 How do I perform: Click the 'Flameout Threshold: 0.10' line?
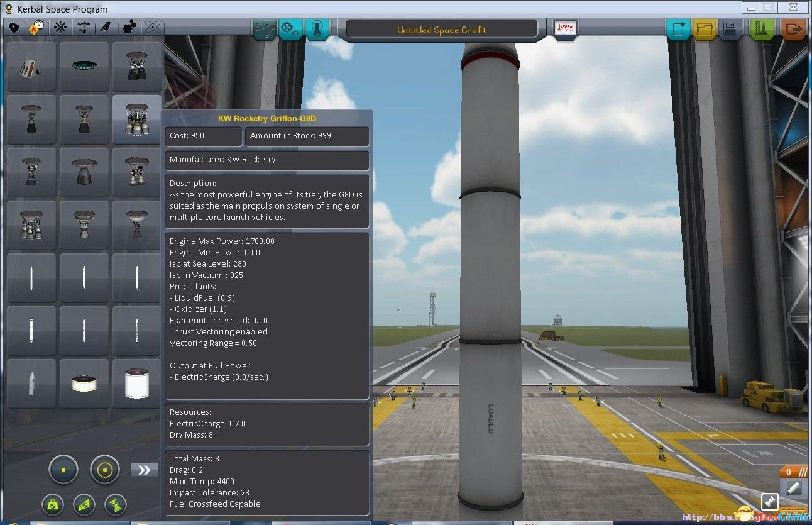pyautogui.click(x=219, y=321)
